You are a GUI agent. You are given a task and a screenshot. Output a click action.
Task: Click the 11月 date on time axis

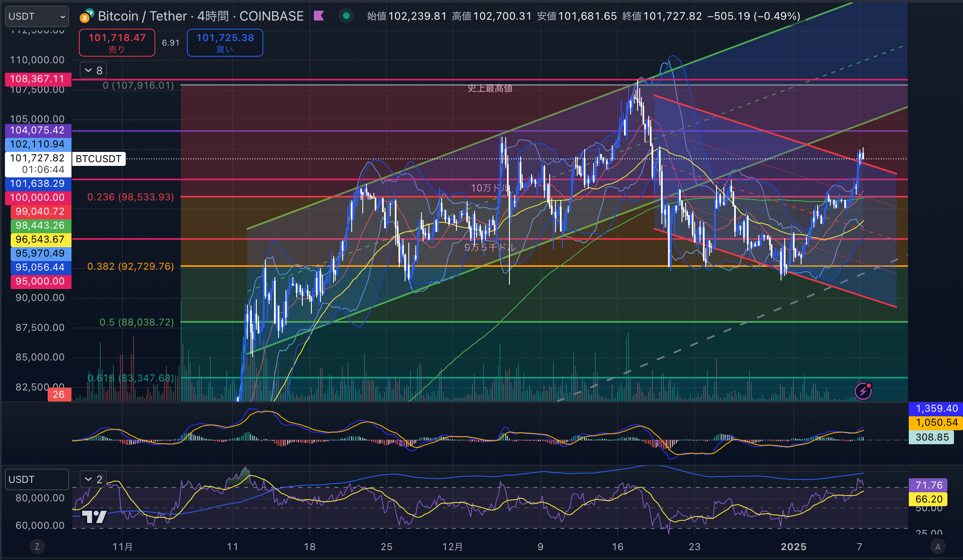point(122,547)
